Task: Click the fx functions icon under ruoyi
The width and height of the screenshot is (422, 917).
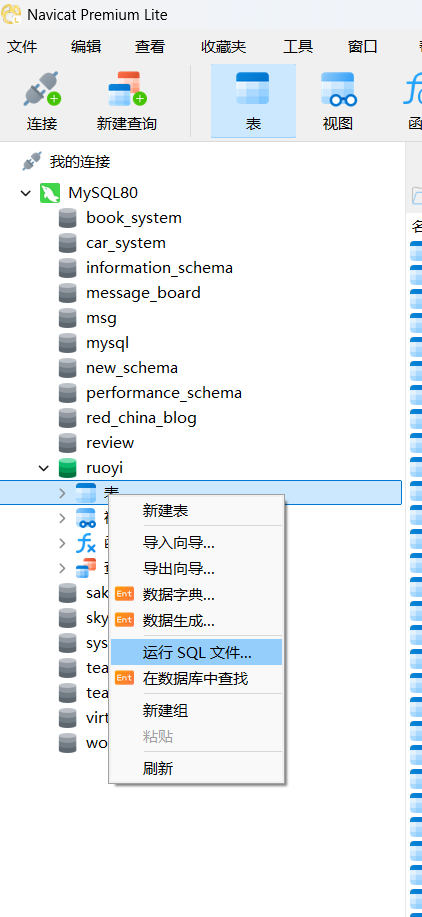Action: pyautogui.click(x=86, y=543)
